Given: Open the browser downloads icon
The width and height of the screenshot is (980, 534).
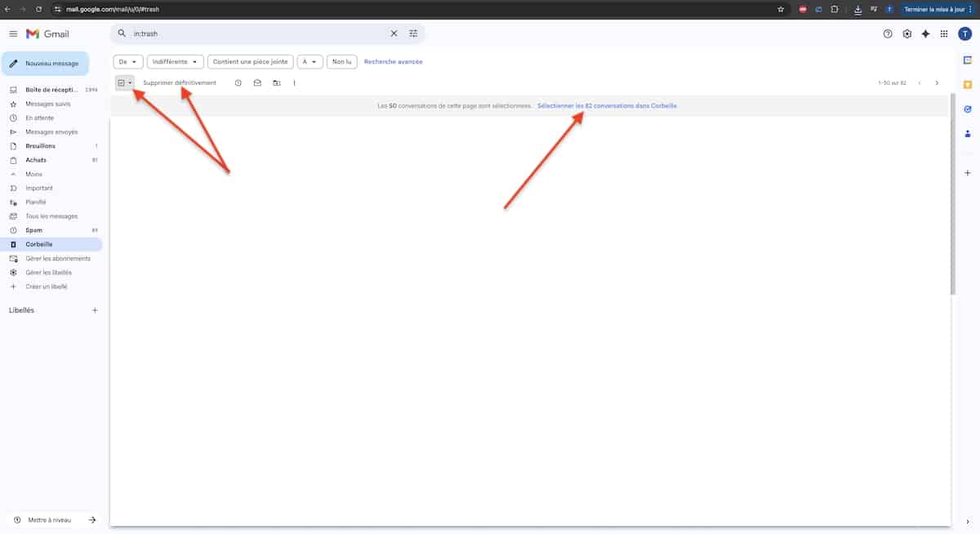Looking at the screenshot, I should tap(858, 9).
